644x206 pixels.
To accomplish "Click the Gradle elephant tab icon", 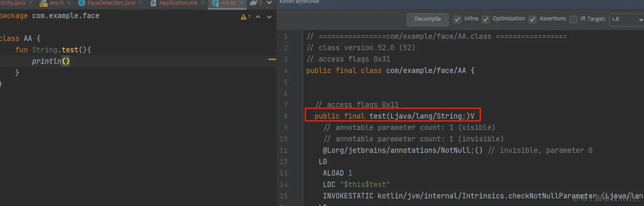I will (254, 3).
